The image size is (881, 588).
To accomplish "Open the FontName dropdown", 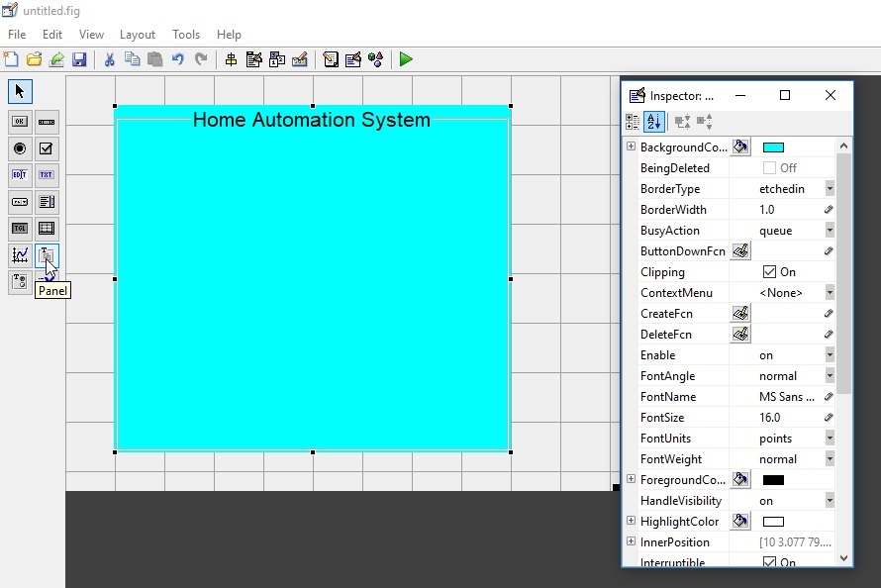I will (x=829, y=396).
